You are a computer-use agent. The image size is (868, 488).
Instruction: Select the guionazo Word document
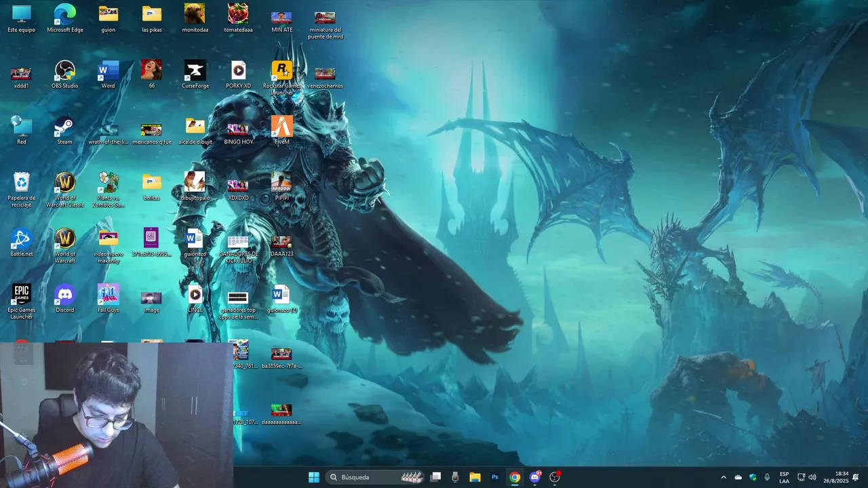(195, 243)
